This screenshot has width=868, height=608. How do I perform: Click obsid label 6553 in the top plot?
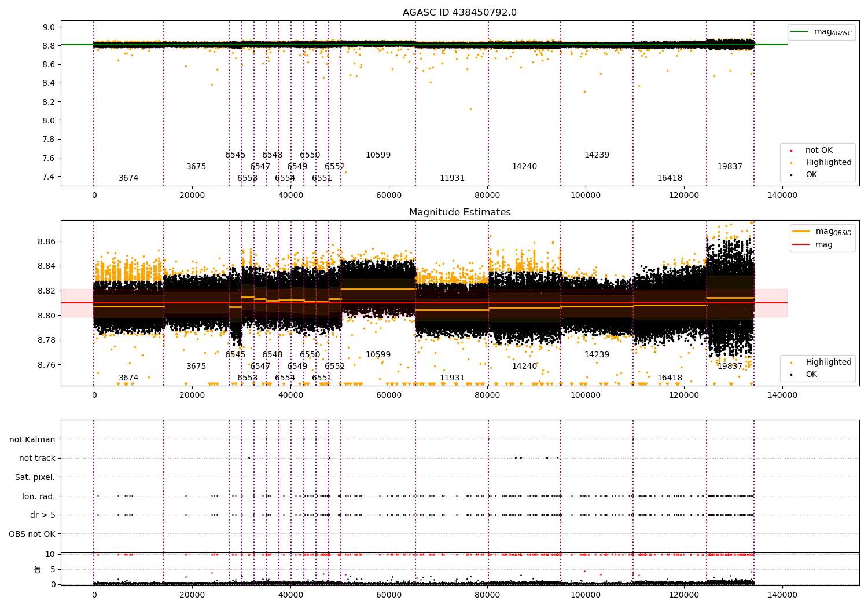(x=248, y=178)
